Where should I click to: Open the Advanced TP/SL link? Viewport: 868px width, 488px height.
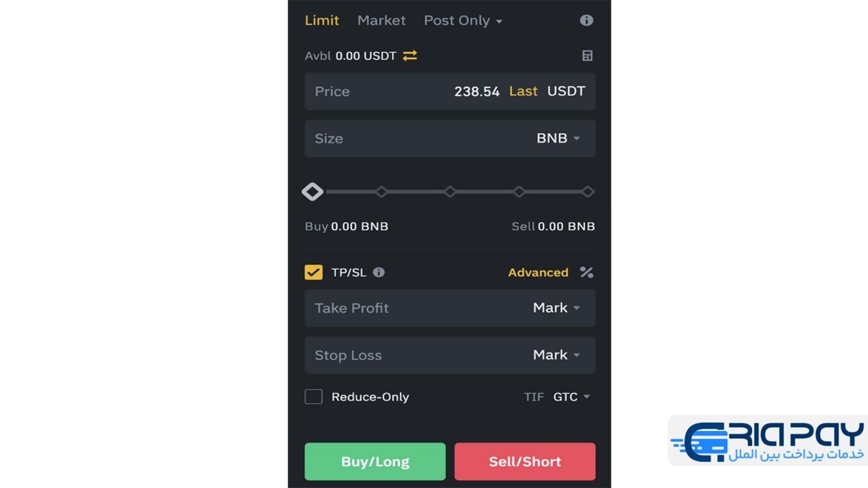point(538,273)
